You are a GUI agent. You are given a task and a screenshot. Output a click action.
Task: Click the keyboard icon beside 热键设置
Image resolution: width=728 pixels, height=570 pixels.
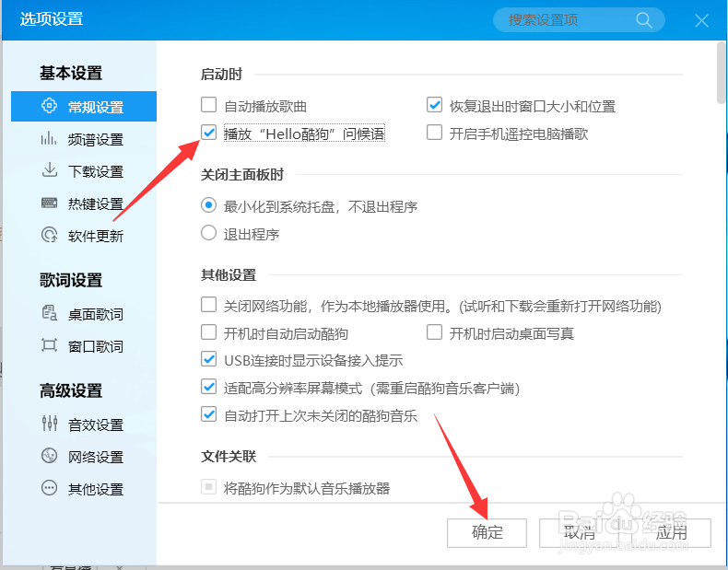tap(49, 203)
